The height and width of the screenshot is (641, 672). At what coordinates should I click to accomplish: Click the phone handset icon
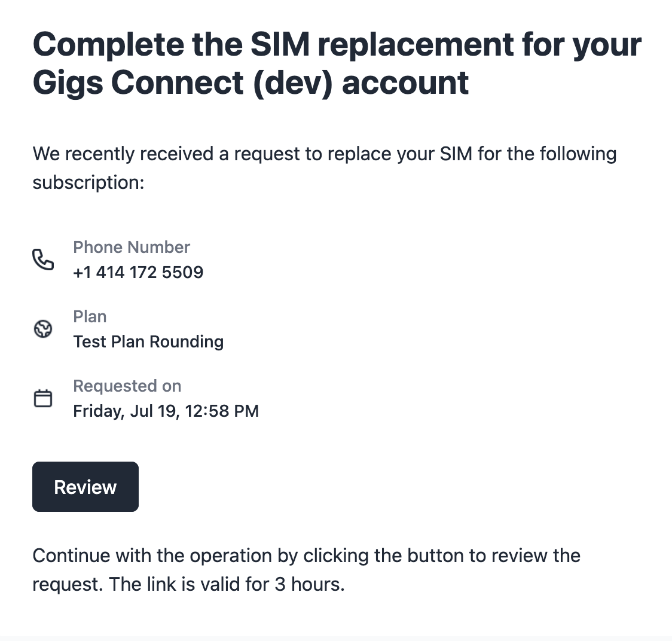[x=43, y=260]
